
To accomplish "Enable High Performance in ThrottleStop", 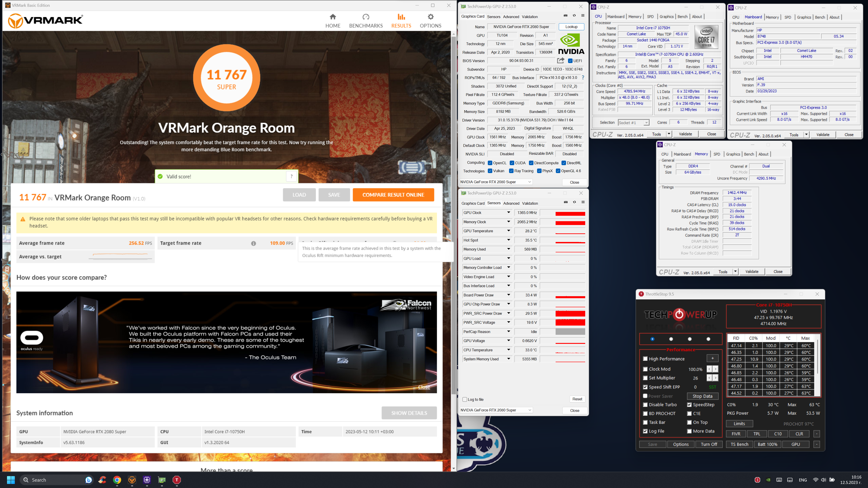I will click(645, 359).
